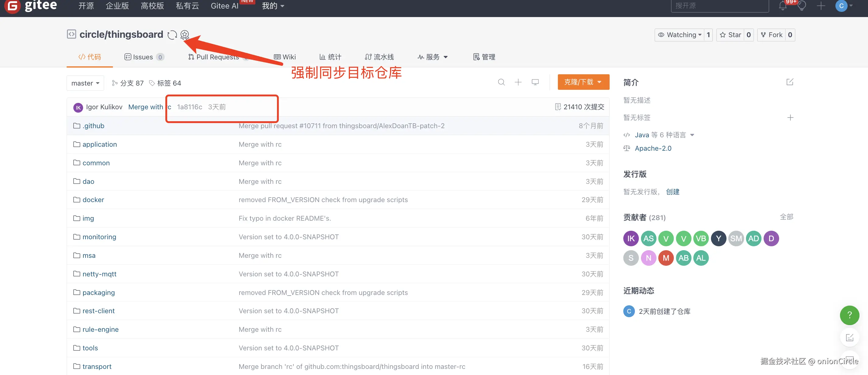
Task: Add a tag with the plus icon beside 暂无标签
Action: [x=790, y=117]
